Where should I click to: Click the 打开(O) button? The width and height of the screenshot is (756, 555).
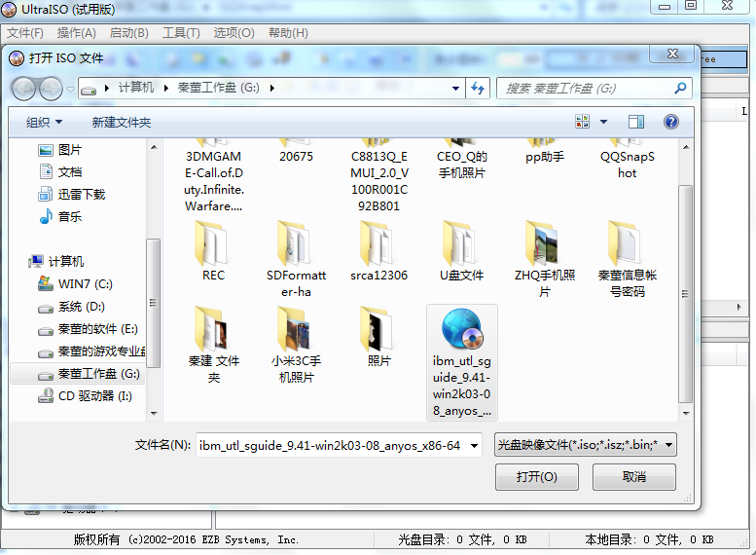click(537, 477)
